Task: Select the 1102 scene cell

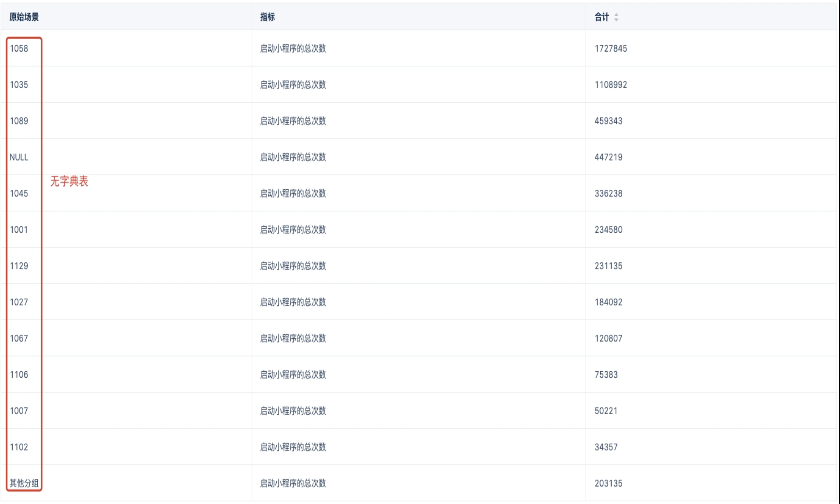Action: pos(19,447)
